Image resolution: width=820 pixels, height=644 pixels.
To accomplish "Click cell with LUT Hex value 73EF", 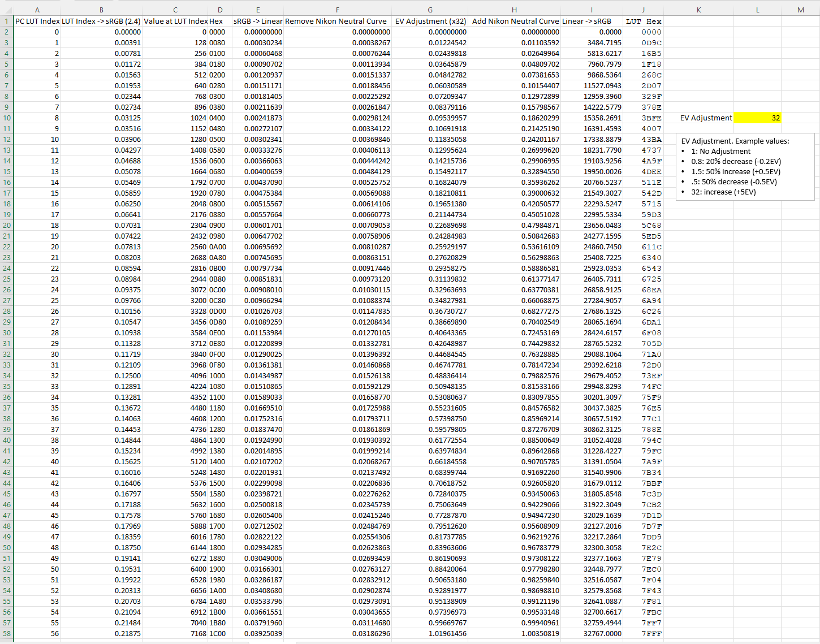I will pos(644,375).
